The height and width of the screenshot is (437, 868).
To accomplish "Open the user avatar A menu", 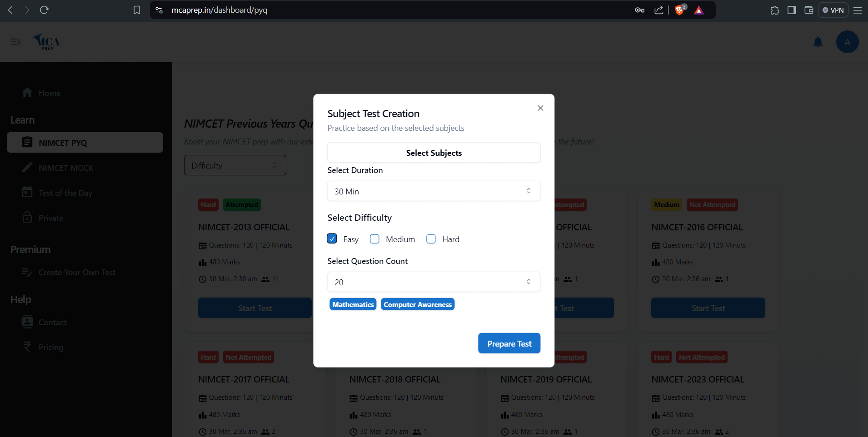I will pyautogui.click(x=847, y=42).
